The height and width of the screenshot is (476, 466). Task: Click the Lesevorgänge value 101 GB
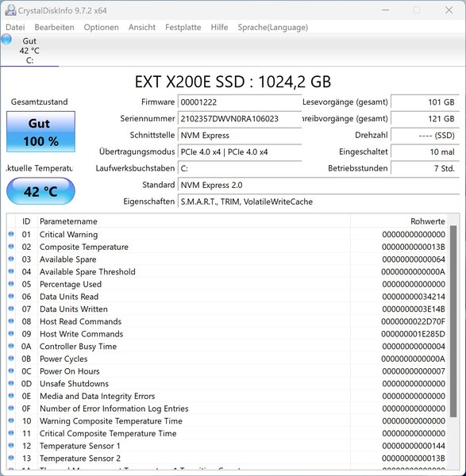coord(425,102)
